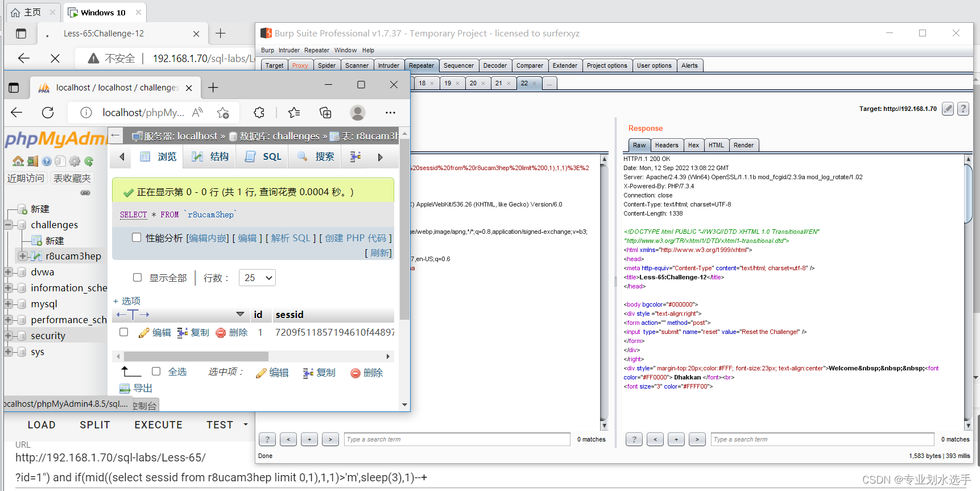Screen dimensions: 980x491
Task: Click the site info icon before localhost URL
Action: tap(86, 113)
